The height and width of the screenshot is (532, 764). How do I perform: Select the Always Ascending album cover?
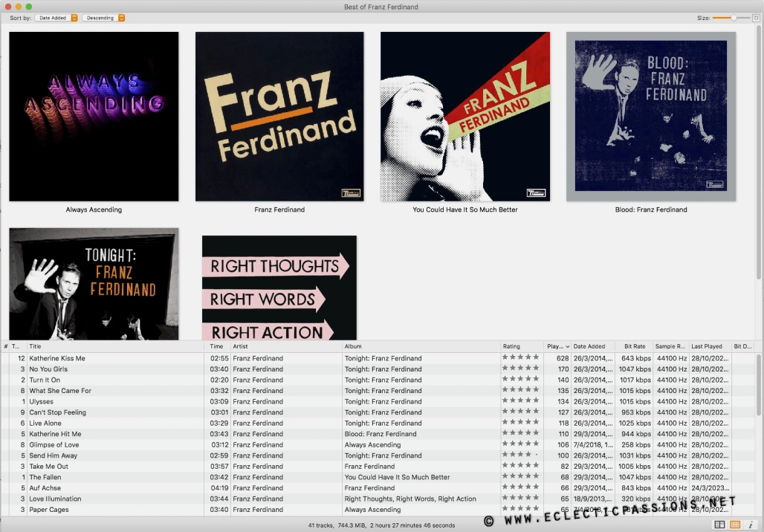click(x=94, y=117)
